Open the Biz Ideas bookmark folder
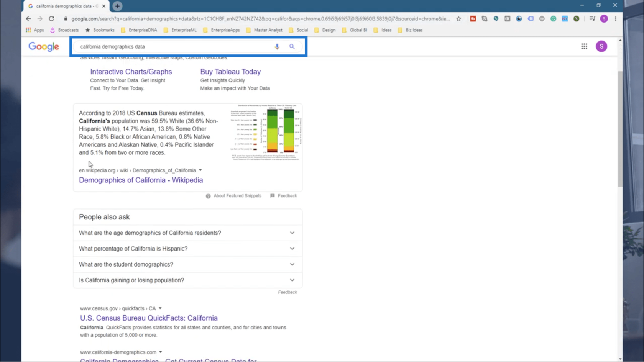This screenshot has width=644, height=362. (x=410, y=30)
